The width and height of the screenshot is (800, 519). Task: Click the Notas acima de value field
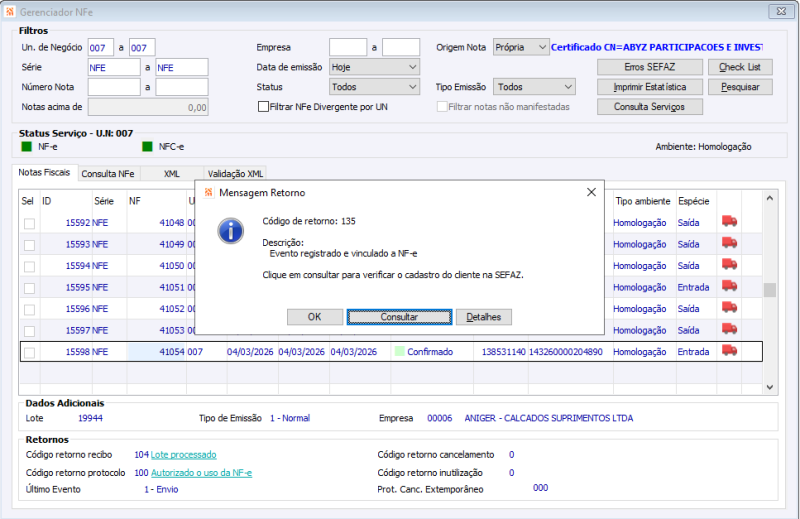point(148,107)
